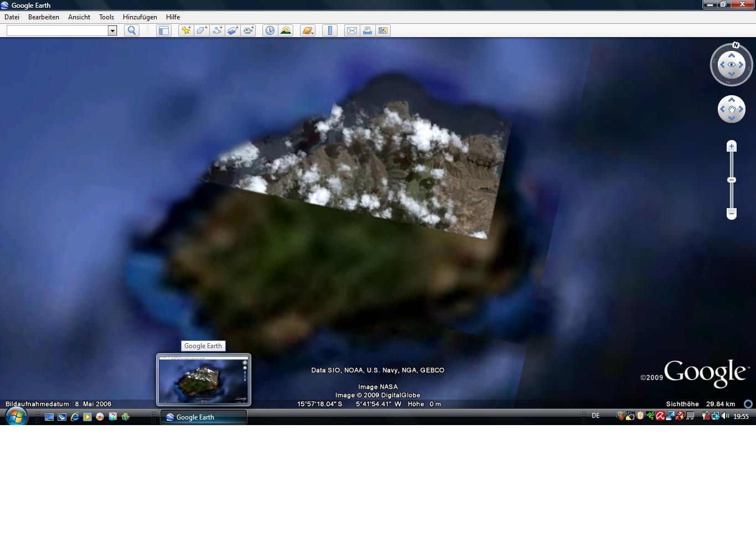
Task: Click latitude 15°57'18.04" S readout
Action: point(320,404)
